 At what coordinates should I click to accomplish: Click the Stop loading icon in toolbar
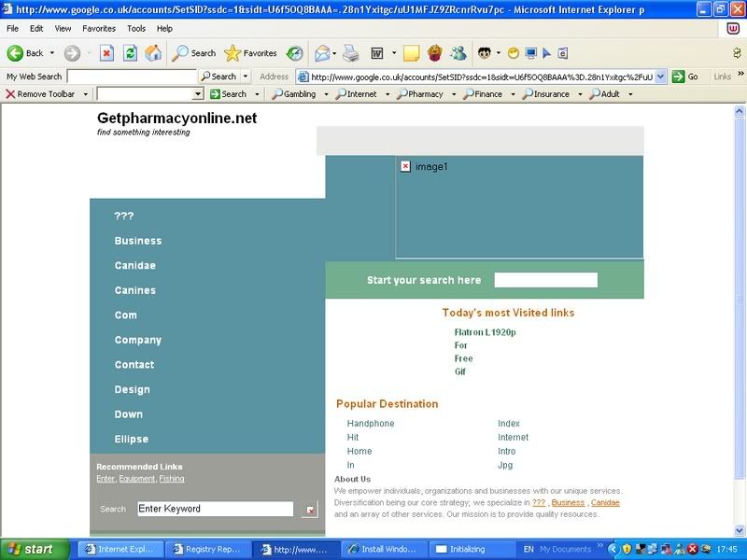click(x=107, y=53)
